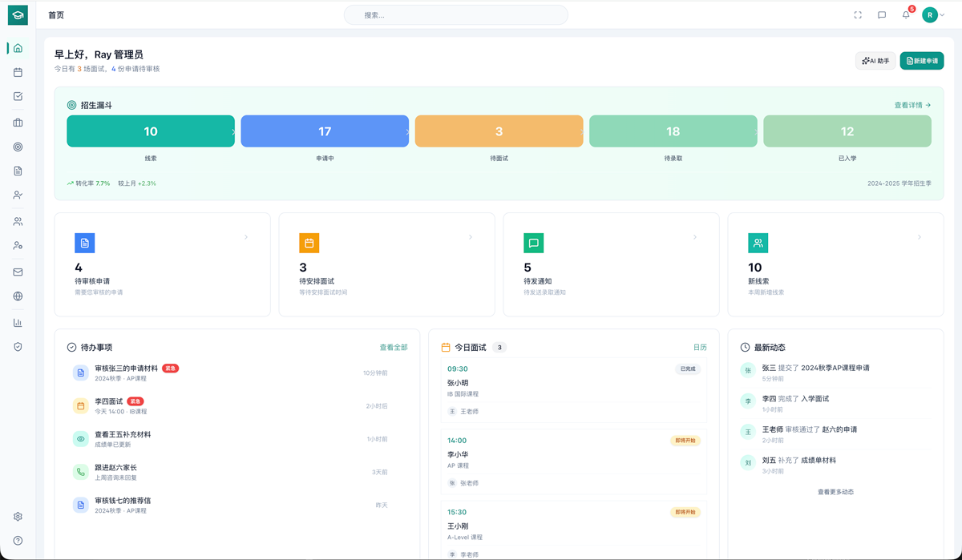Expand the user avatar R dropdown
The height and width of the screenshot is (560, 962).
click(x=933, y=14)
